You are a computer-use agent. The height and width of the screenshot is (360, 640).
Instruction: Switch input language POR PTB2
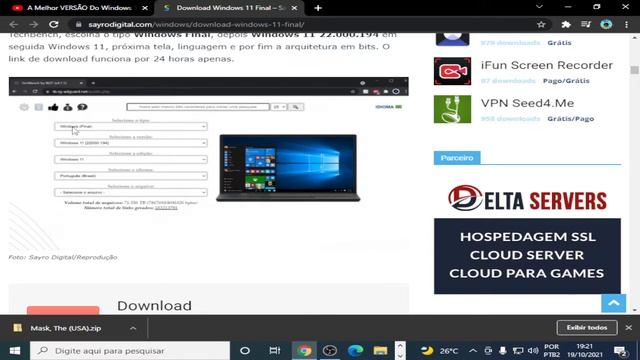coord(552,351)
